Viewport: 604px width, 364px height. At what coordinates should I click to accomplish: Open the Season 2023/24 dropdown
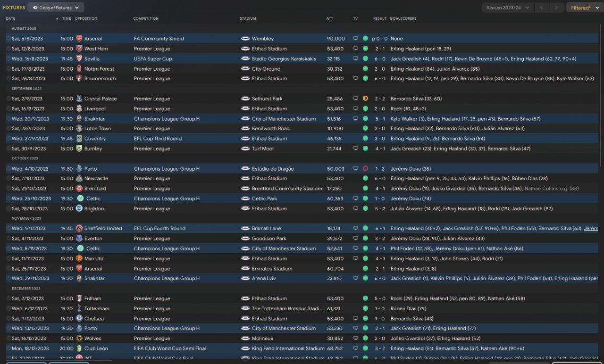coord(508,8)
